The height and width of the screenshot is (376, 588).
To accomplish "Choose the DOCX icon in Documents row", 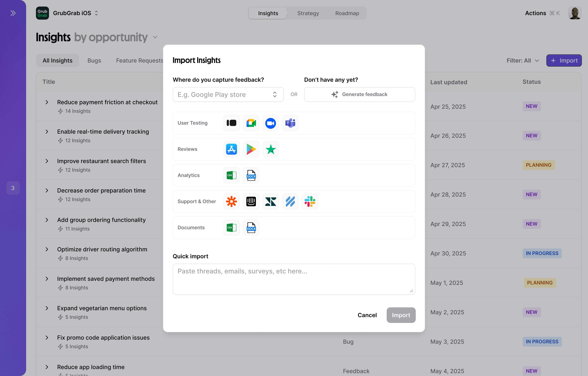I will (251, 228).
